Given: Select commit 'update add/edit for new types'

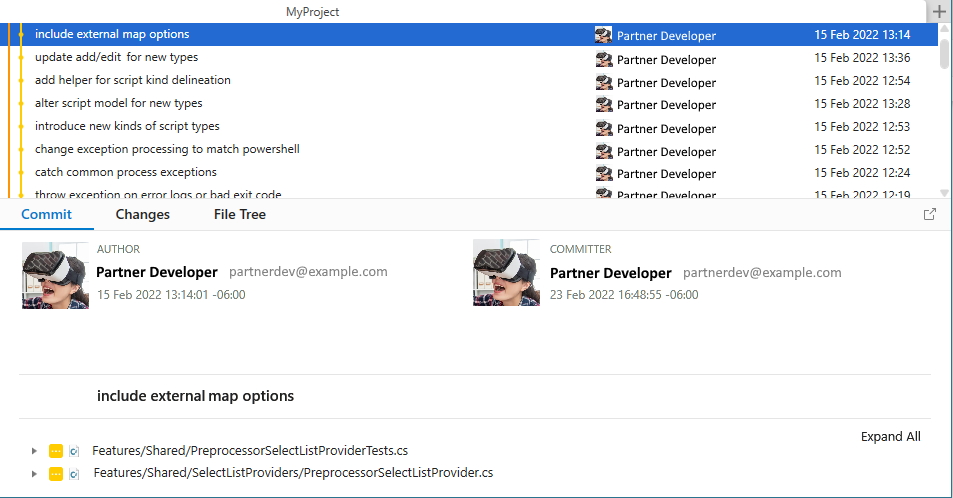Looking at the screenshot, I should coord(469,58).
